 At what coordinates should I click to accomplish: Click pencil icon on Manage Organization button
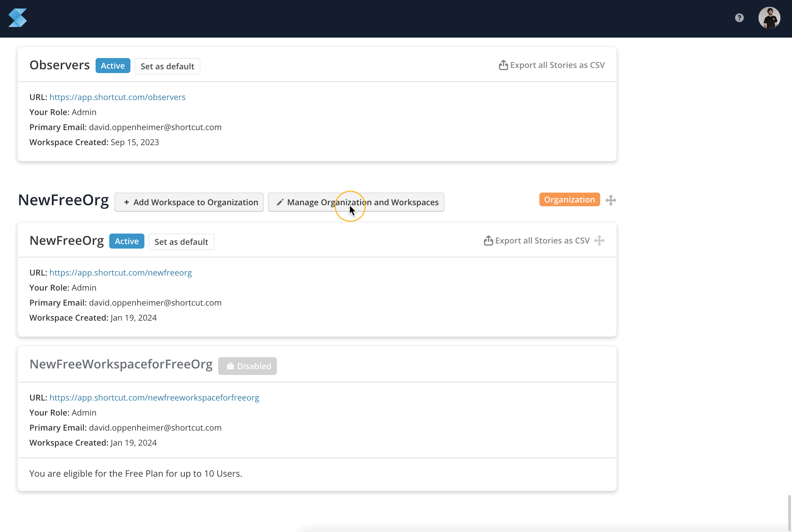[280, 202]
